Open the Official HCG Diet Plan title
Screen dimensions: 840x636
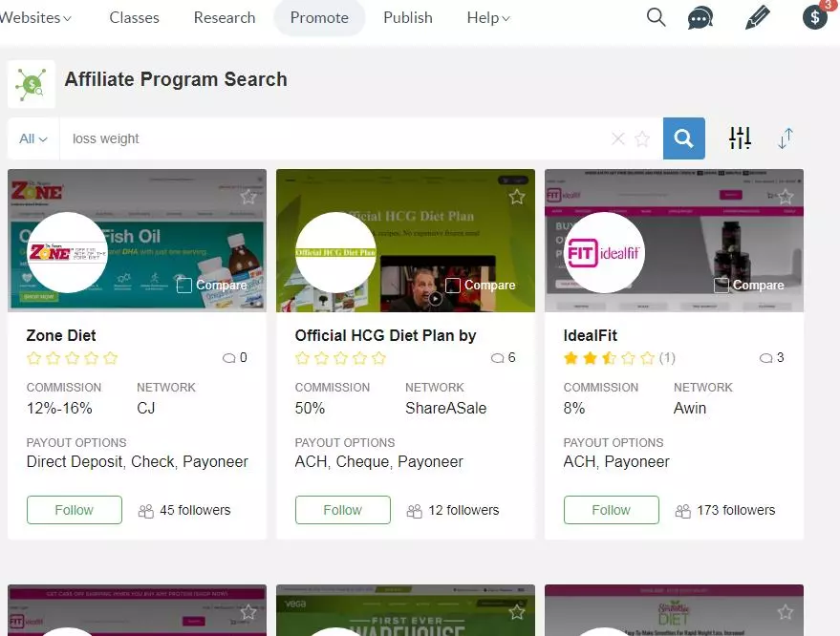tap(385, 336)
